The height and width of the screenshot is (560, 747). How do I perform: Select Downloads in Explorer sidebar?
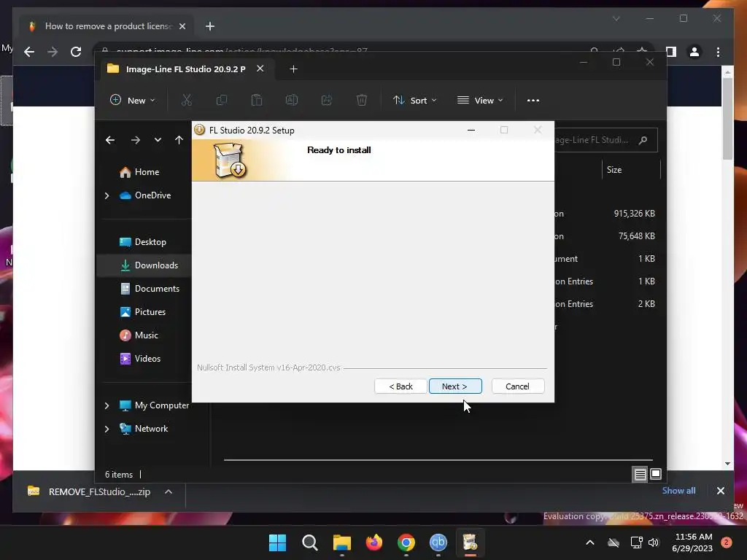tap(144, 265)
